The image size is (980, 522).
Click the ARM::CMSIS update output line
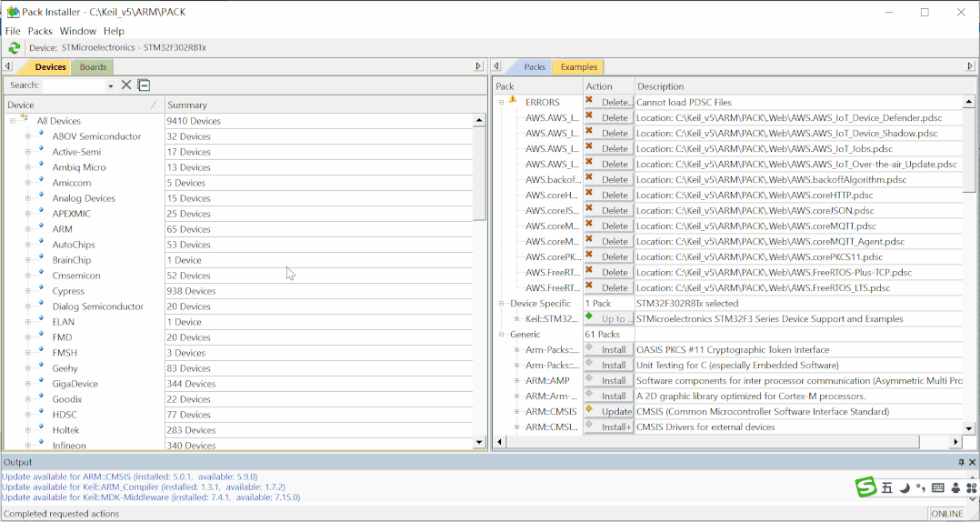point(129,477)
